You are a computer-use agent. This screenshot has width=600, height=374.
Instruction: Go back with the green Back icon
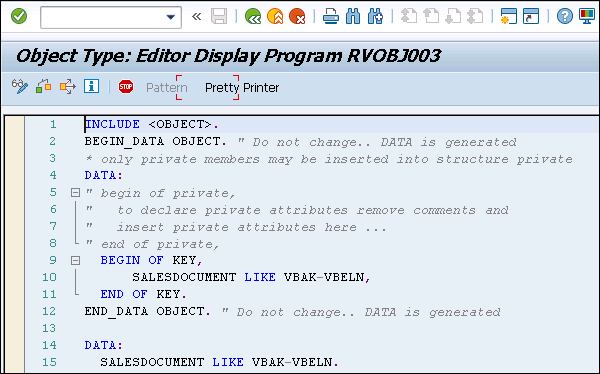(x=253, y=16)
